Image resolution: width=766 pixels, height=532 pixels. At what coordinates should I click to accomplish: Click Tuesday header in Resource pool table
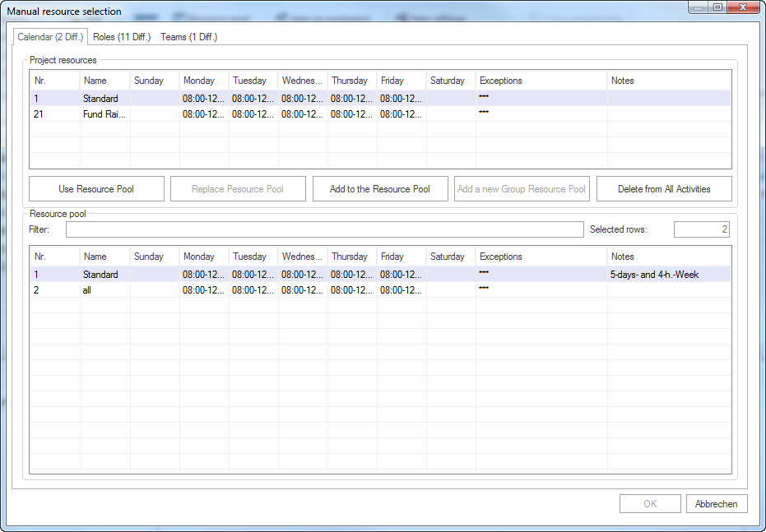pyautogui.click(x=253, y=257)
